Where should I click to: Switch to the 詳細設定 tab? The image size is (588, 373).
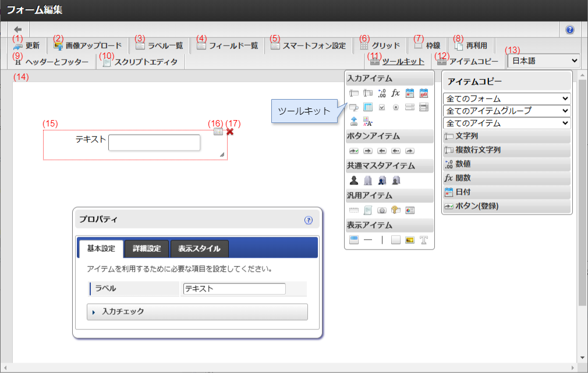point(147,249)
